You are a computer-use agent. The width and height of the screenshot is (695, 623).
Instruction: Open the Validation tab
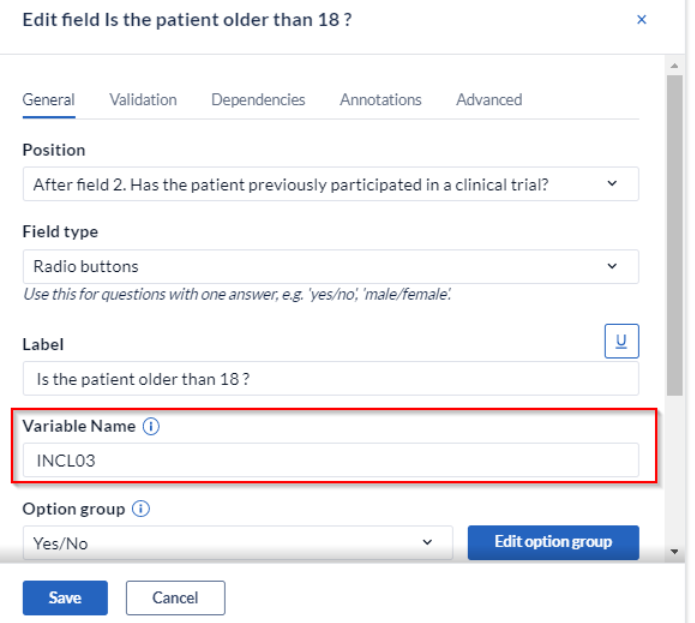[143, 100]
